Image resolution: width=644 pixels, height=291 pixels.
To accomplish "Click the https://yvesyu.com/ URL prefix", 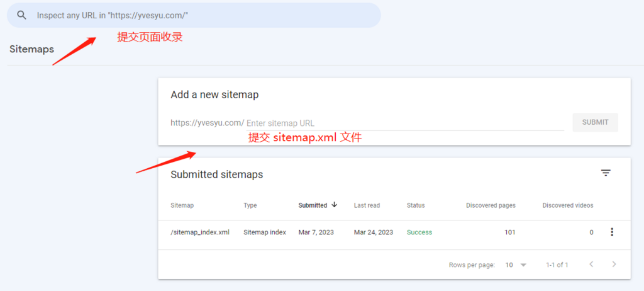I will 208,123.
